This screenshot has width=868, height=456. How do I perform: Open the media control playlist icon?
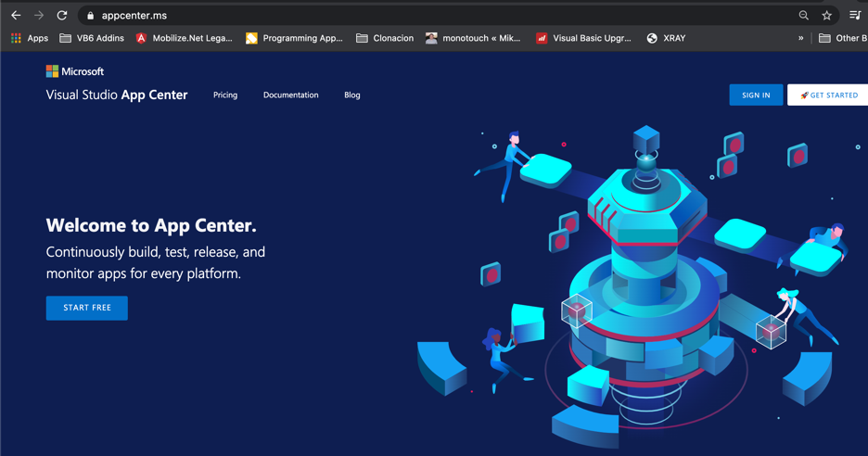[855, 16]
